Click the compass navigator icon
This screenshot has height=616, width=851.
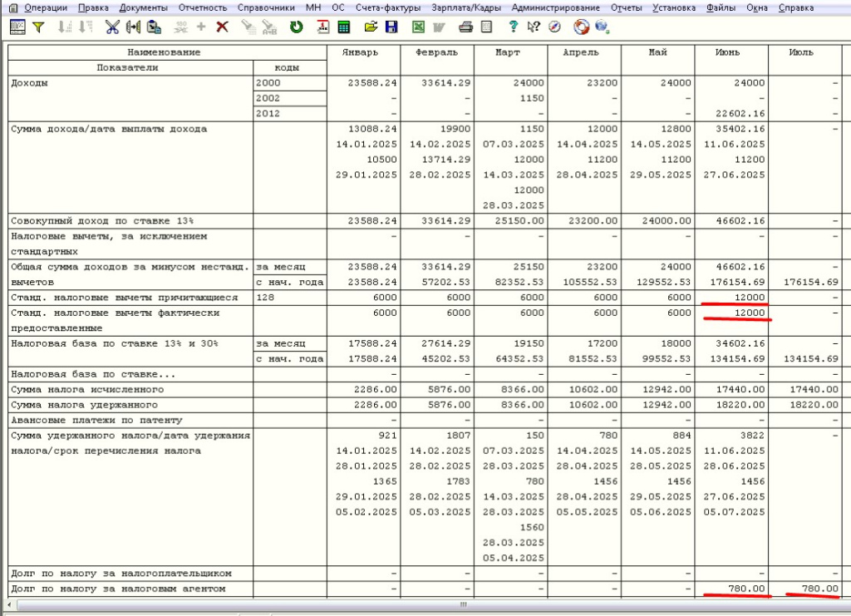click(x=554, y=27)
